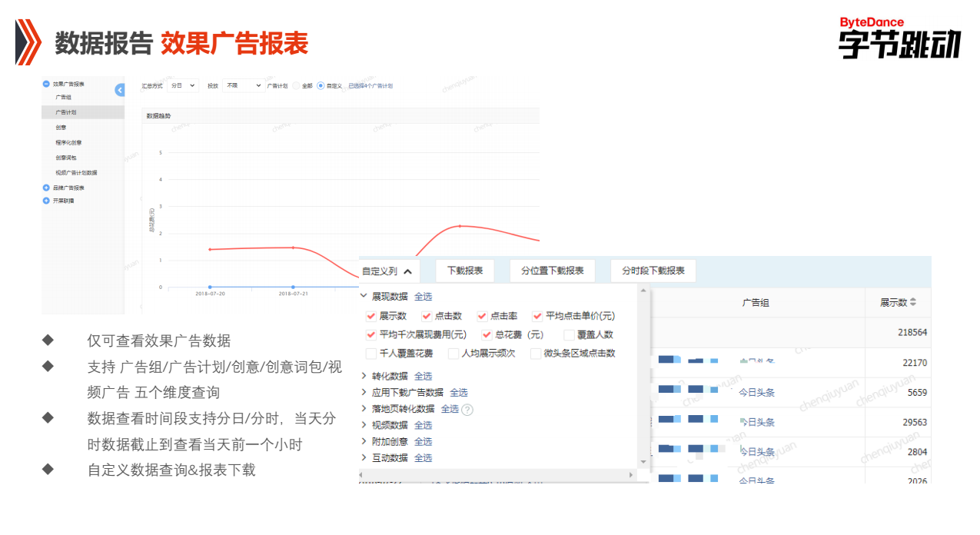
Task: Open help tooltip icon beside 落地页转化数据
Action: pyautogui.click(x=467, y=410)
